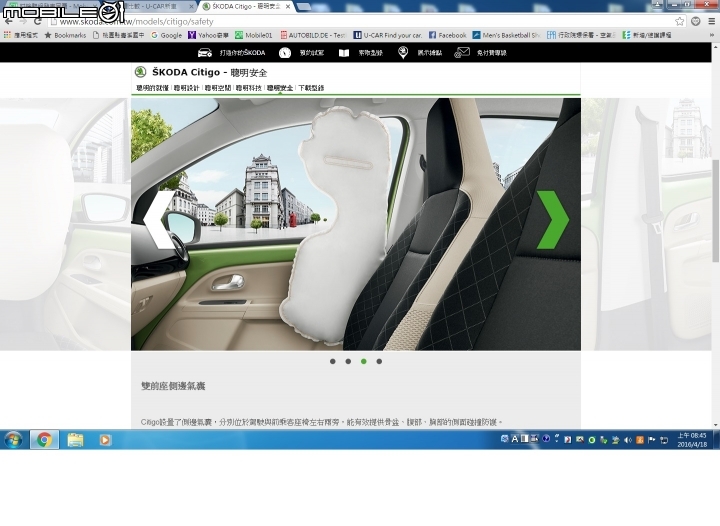The height and width of the screenshot is (526, 720).
Task: Click the Show desktop strip beside the clock
Action: click(x=717, y=440)
